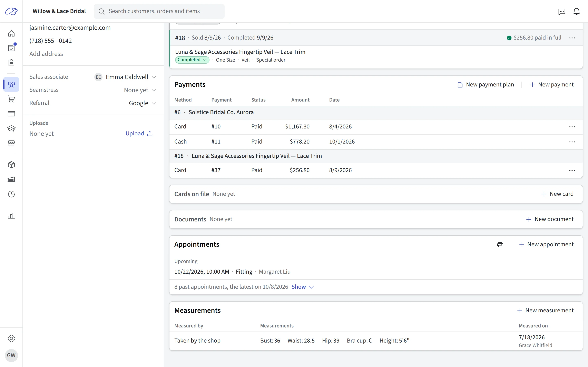This screenshot has height=367, width=588.
Task: Focus the search customers, orders and items field
Action: pos(159,11)
